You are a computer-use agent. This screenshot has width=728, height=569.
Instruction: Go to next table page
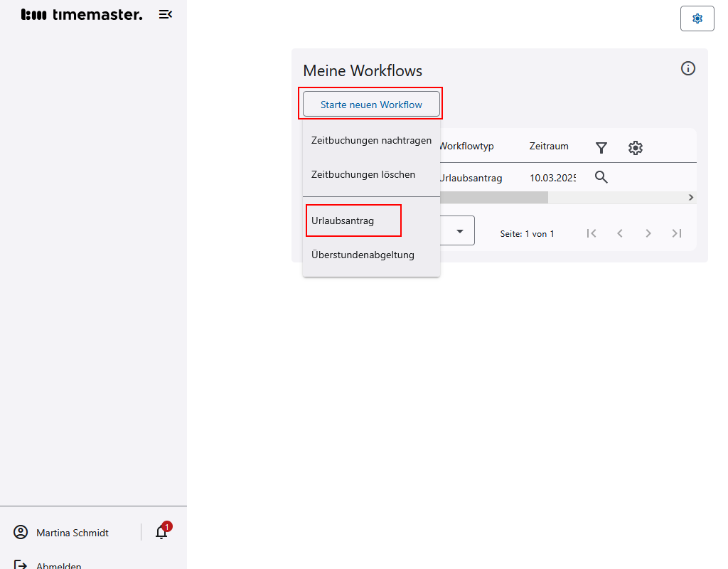coord(648,233)
